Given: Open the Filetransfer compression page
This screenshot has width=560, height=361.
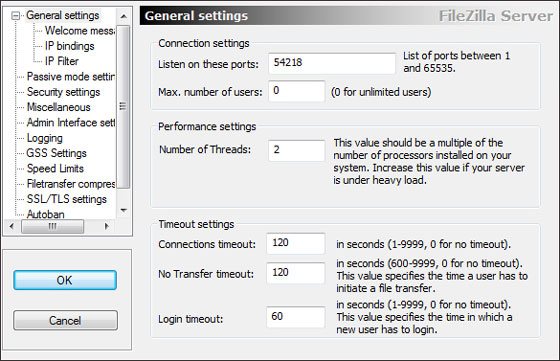Looking at the screenshot, I should [71, 184].
